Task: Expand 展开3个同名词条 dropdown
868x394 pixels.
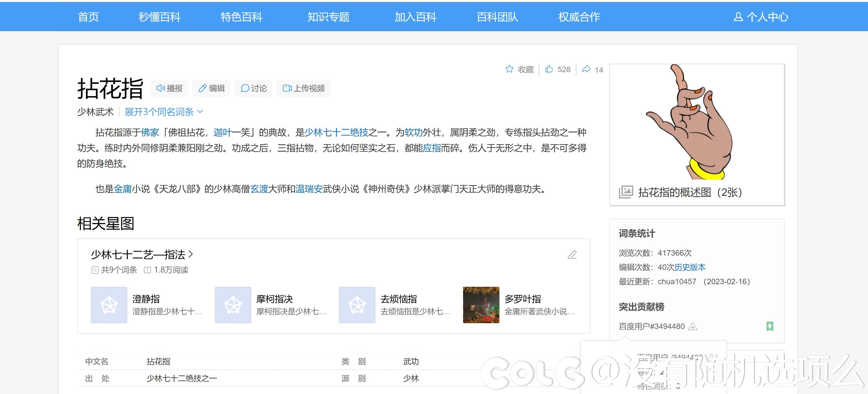Action: [x=164, y=112]
